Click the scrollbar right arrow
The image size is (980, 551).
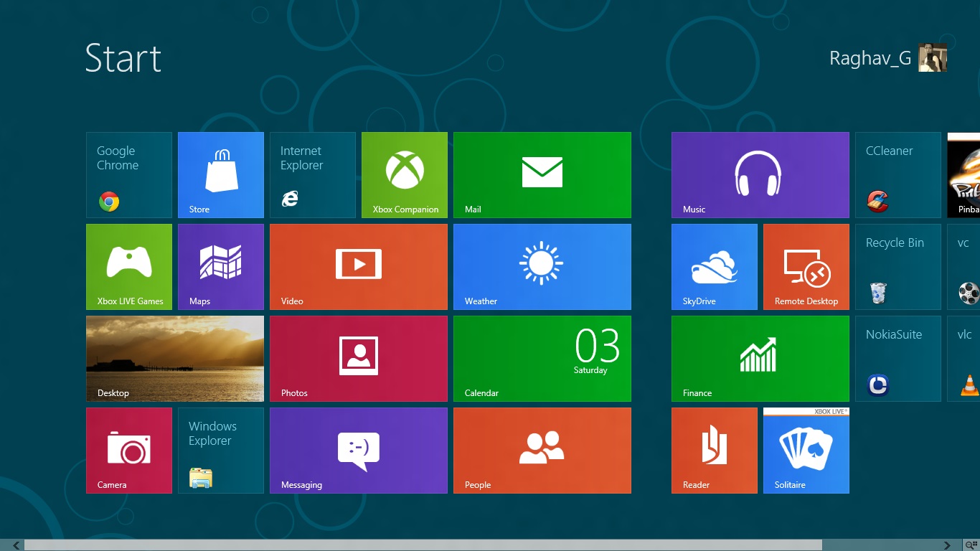tap(948, 545)
